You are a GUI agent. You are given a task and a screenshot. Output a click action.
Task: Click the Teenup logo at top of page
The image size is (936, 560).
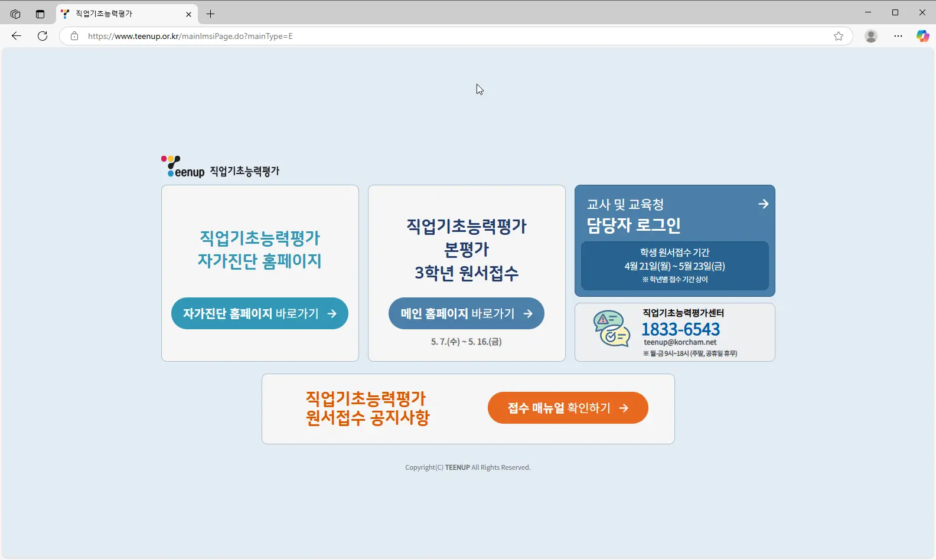coord(220,167)
